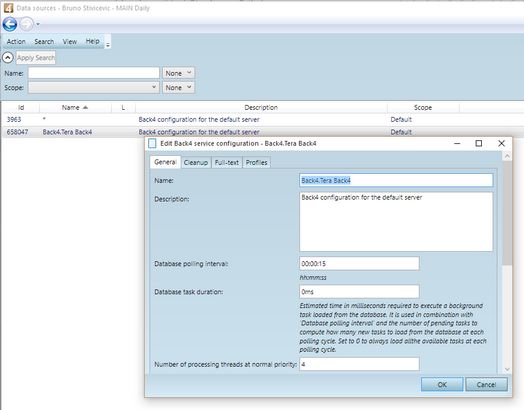The height and width of the screenshot is (410, 524).
Task: Open the Action menu
Action: click(x=16, y=41)
